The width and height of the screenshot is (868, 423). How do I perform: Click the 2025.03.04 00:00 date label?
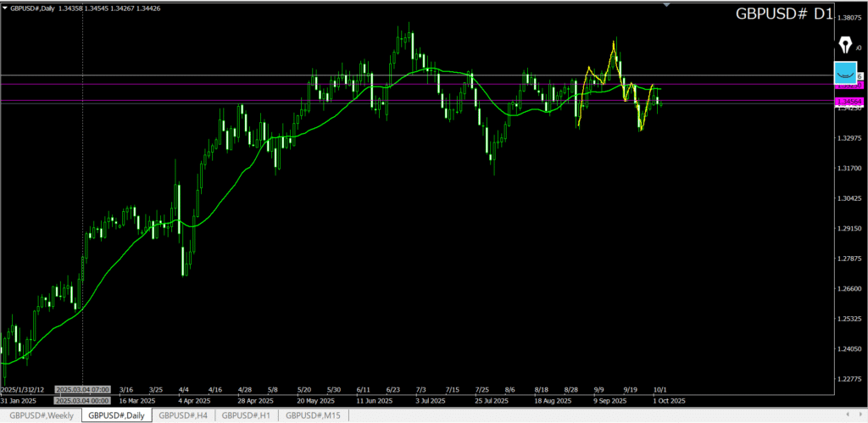click(x=81, y=399)
